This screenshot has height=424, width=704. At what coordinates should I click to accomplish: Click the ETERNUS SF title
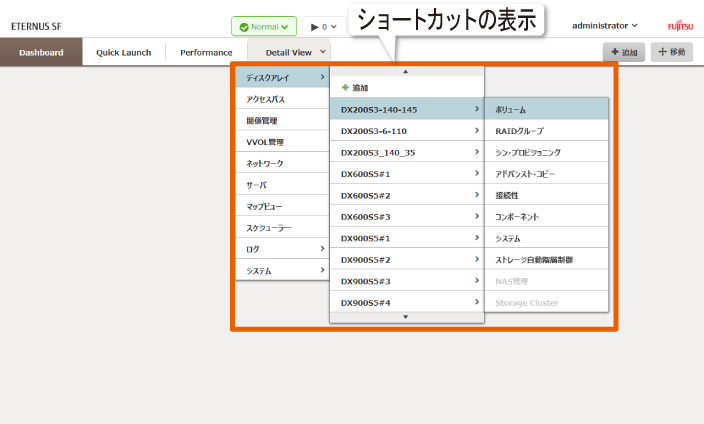click(36, 26)
